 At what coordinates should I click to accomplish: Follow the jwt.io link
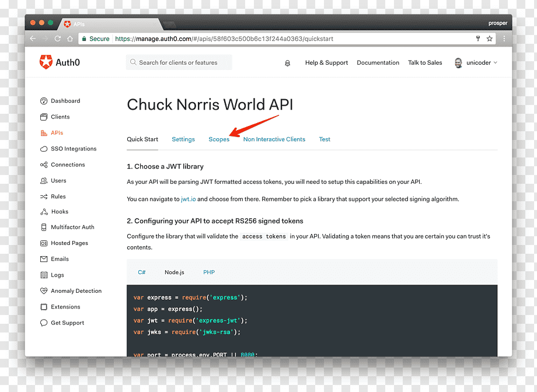[x=188, y=199]
